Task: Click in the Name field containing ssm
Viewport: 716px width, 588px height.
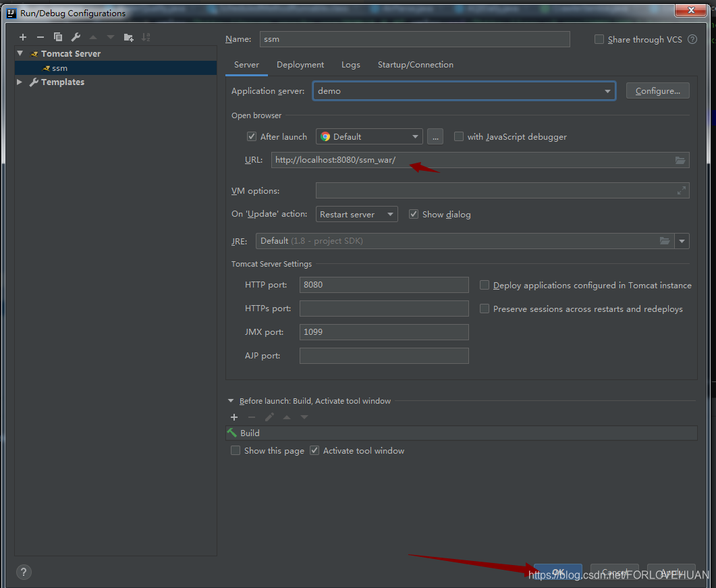Action: (x=414, y=39)
